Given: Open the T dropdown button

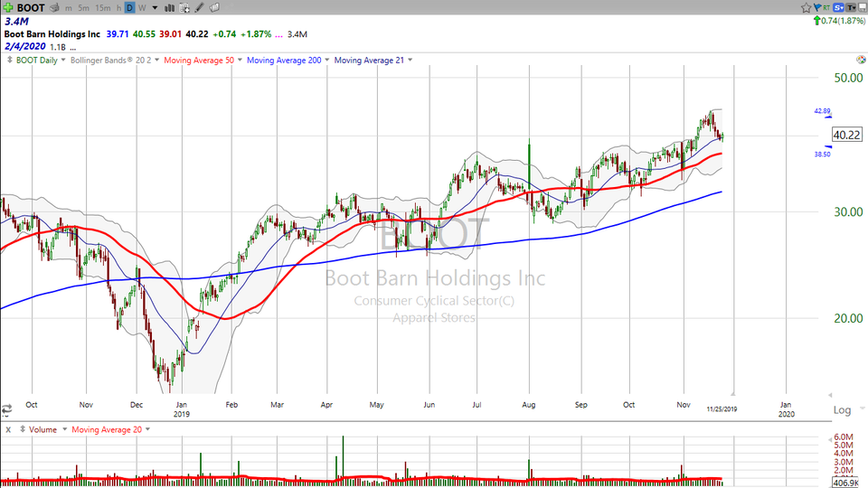Looking at the screenshot, I should point(850,8).
